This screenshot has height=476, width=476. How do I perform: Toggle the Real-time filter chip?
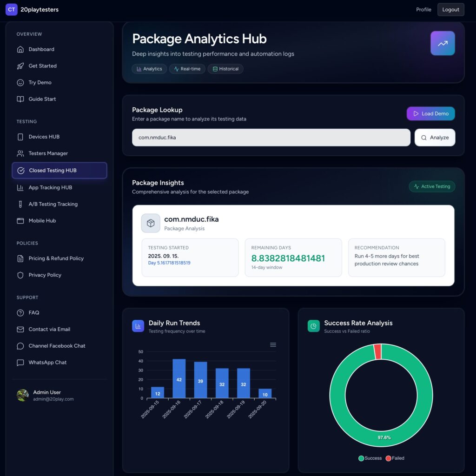point(187,69)
